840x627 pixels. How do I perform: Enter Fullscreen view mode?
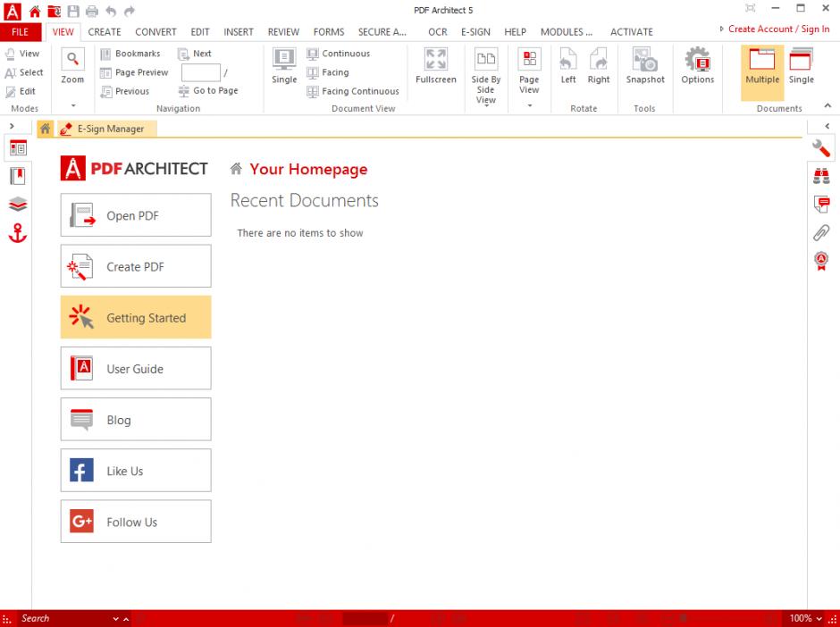[436, 67]
